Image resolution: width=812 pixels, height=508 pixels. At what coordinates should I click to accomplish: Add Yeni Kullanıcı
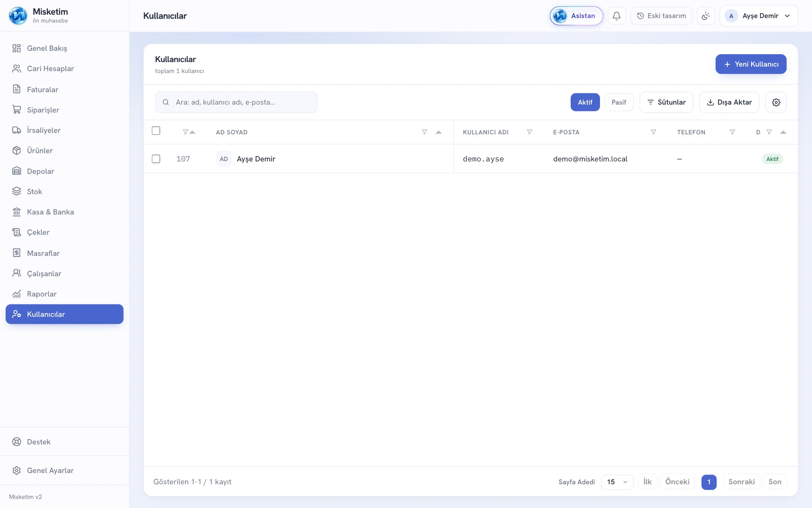click(x=751, y=64)
